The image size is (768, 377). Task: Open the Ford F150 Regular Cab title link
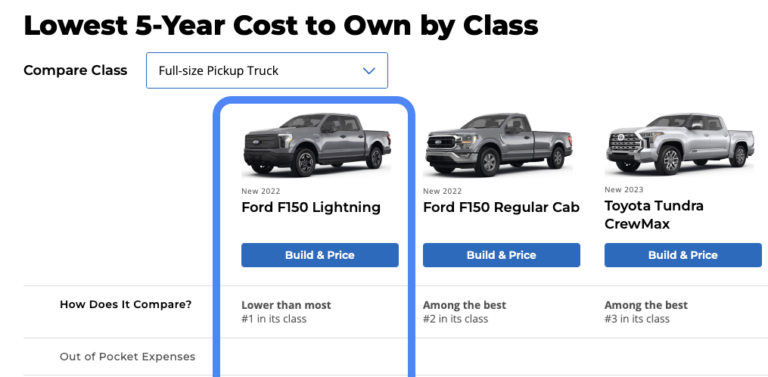tap(502, 208)
